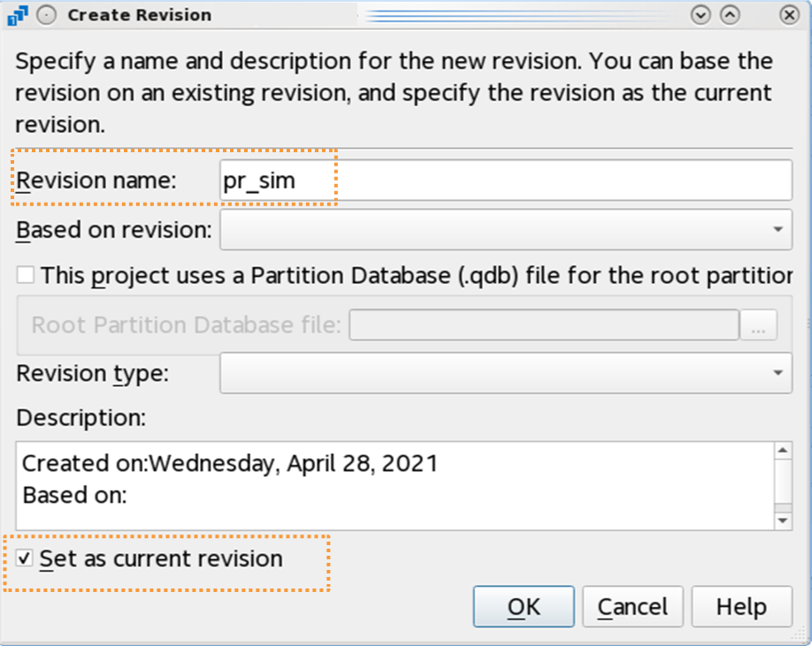Maximize the Create Revision dialog
The image size is (812, 646).
click(730, 15)
